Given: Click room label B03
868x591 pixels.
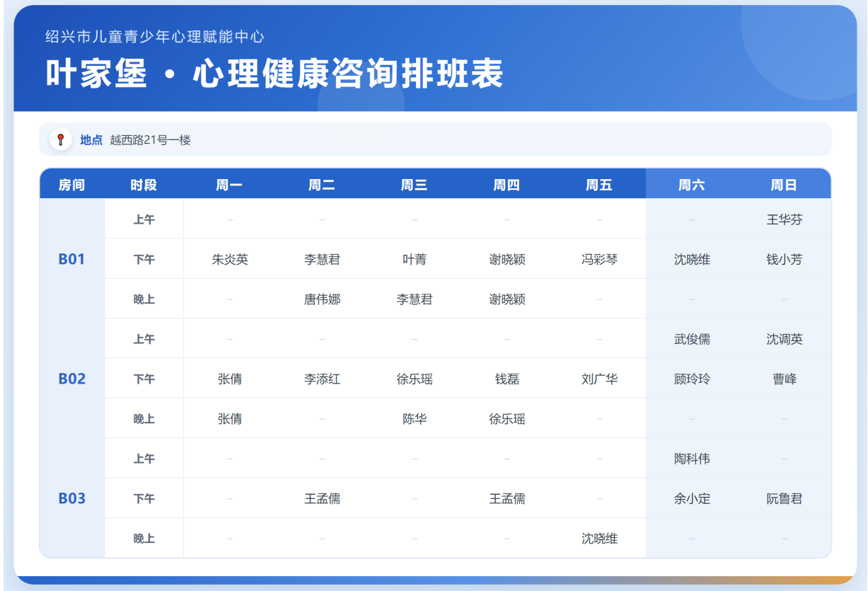Looking at the screenshot, I should tap(71, 498).
